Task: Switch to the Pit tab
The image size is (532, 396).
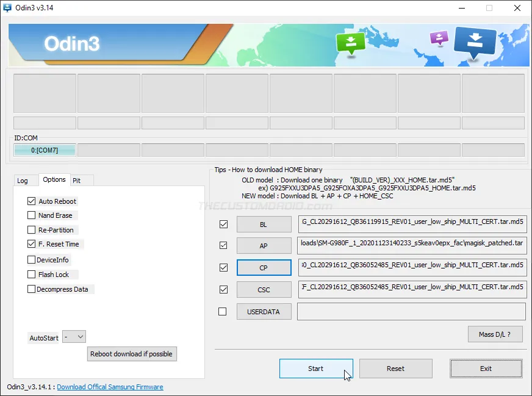Action: click(x=76, y=181)
